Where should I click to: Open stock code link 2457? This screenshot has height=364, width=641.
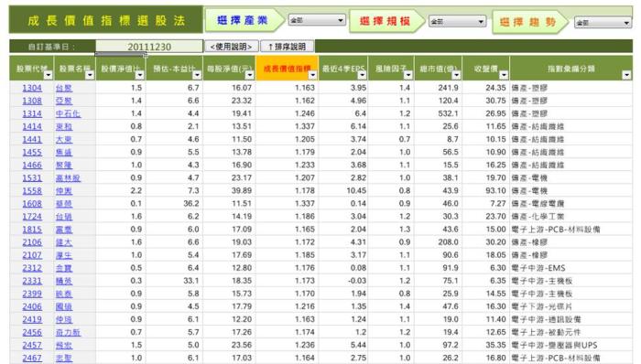click(x=32, y=345)
